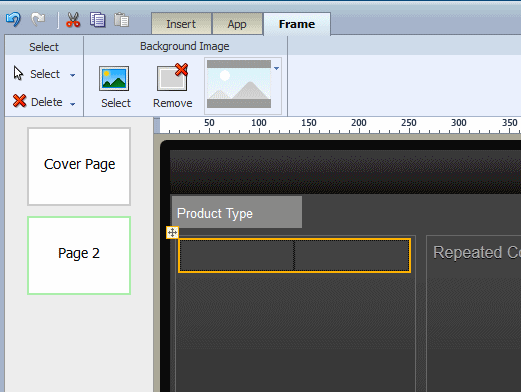521x392 pixels.
Task: Cut selection with the scissors icon
Action: [x=73, y=20]
